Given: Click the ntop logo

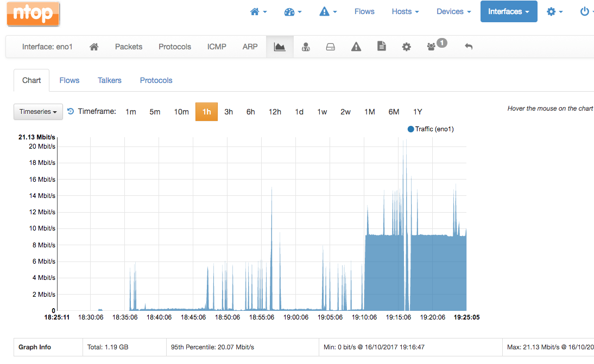Looking at the screenshot, I should point(33,15).
